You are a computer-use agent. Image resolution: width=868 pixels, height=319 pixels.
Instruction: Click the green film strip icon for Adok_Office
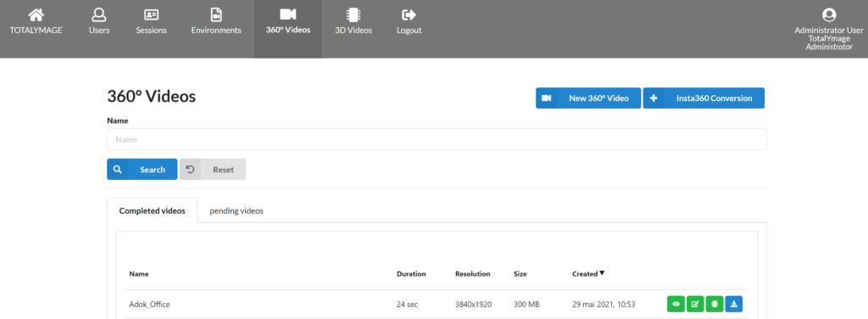coord(714,304)
